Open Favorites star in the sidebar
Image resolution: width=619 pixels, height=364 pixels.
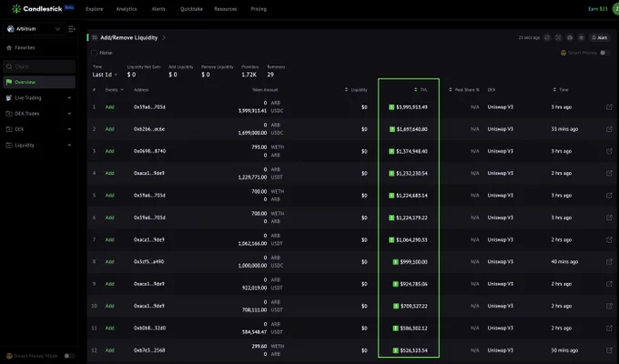[x=9, y=47]
